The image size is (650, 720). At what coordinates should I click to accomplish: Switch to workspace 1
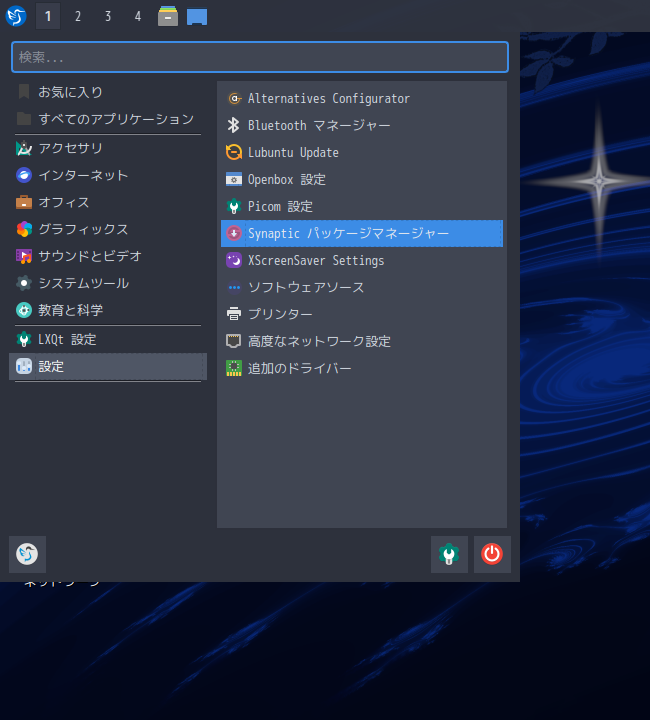[48, 17]
